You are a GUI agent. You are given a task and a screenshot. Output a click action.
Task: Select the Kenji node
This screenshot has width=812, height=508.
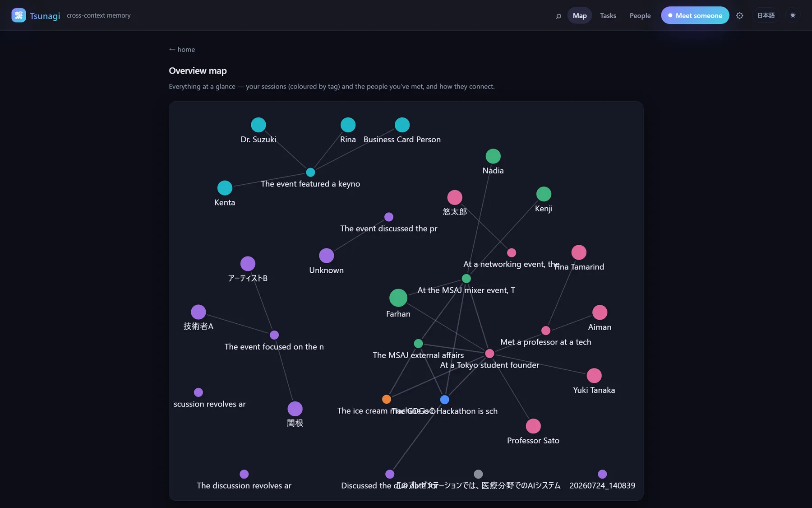tap(544, 194)
